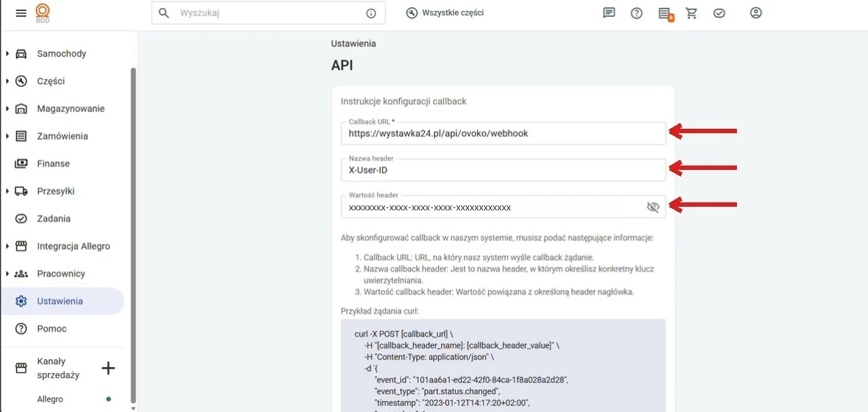The height and width of the screenshot is (412, 868).
Task: Click the Integracja Allegro store icon
Action: coord(21,246)
